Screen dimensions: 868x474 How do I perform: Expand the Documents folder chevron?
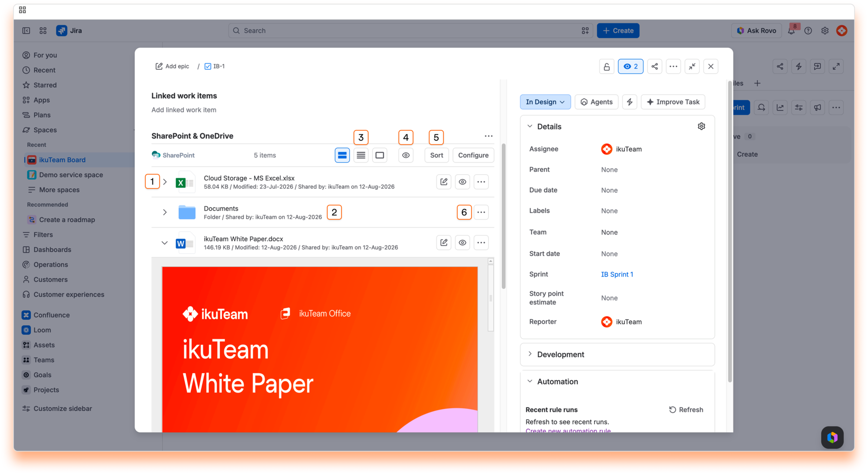pos(165,212)
